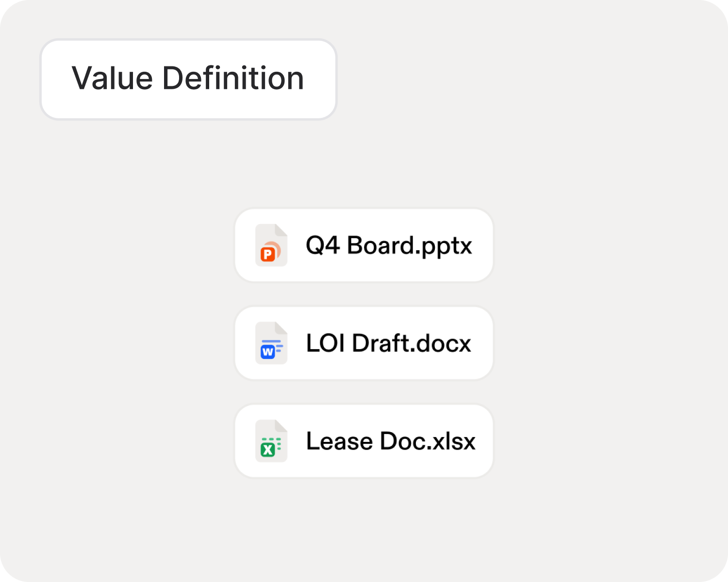Click the PowerPoint file icon

pos(271,245)
